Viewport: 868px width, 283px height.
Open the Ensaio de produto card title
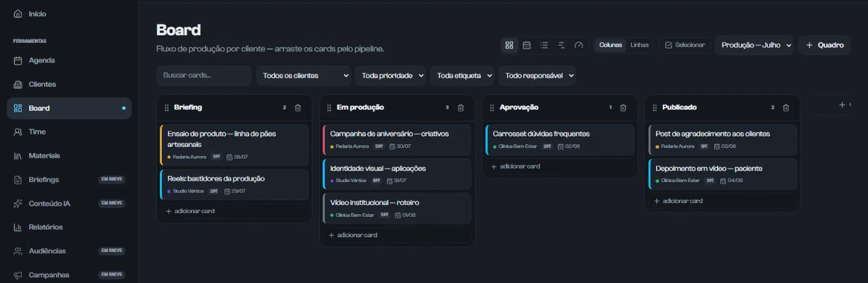pyautogui.click(x=221, y=138)
